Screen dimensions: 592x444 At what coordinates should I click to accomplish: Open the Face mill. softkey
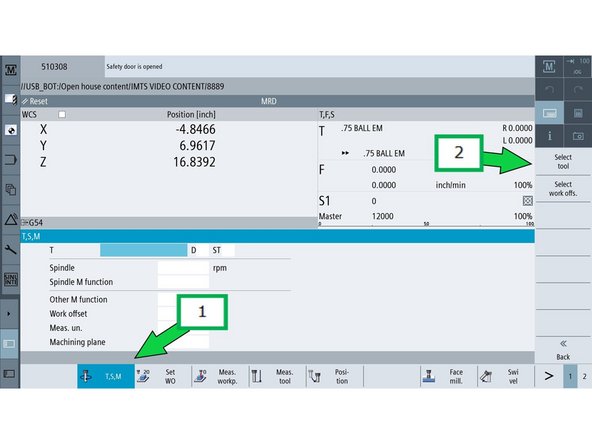449,376
